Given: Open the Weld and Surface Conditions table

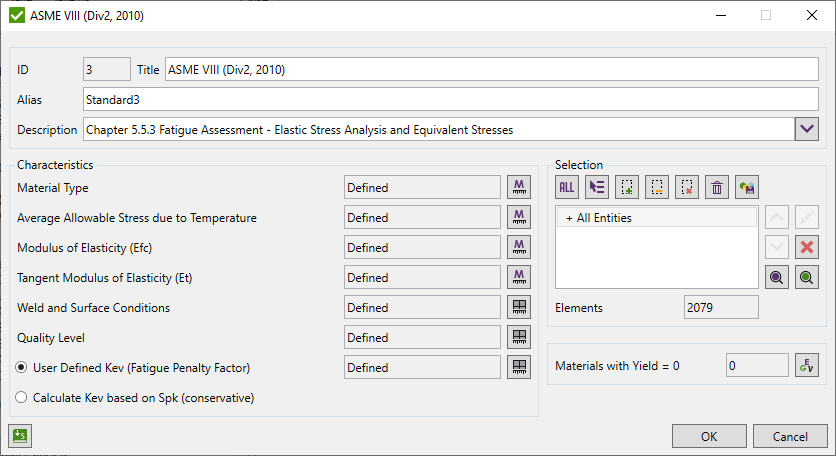Looking at the screenshot, I should click(519, 307).
